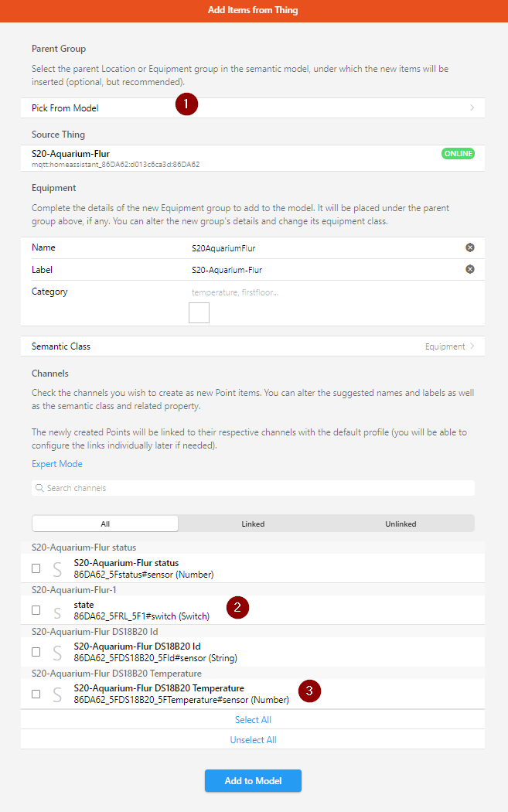The width and height of the screenshot is (508, 812).
Task: Click the S icon beside DS18B20 Id channel
Action: point(56,653)
